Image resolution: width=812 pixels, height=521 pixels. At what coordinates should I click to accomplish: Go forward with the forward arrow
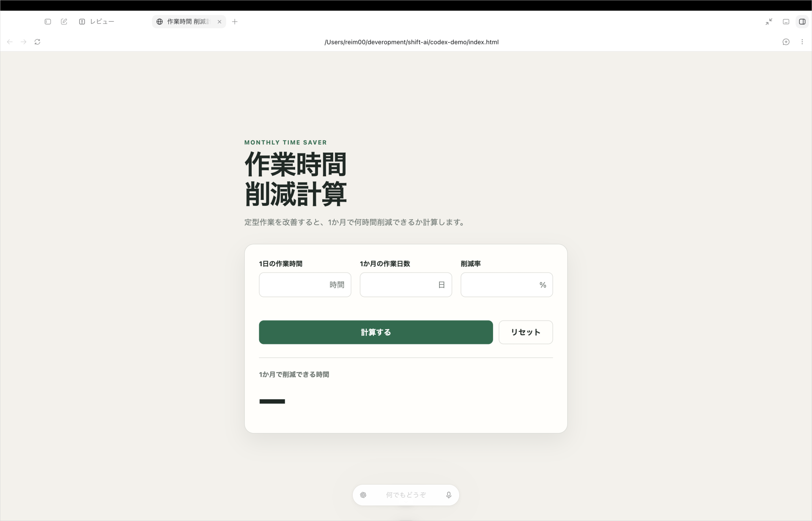coord(24,42)
